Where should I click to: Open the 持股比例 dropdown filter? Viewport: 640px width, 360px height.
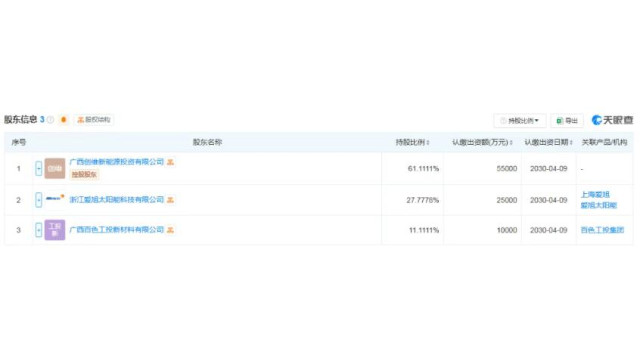520,120
